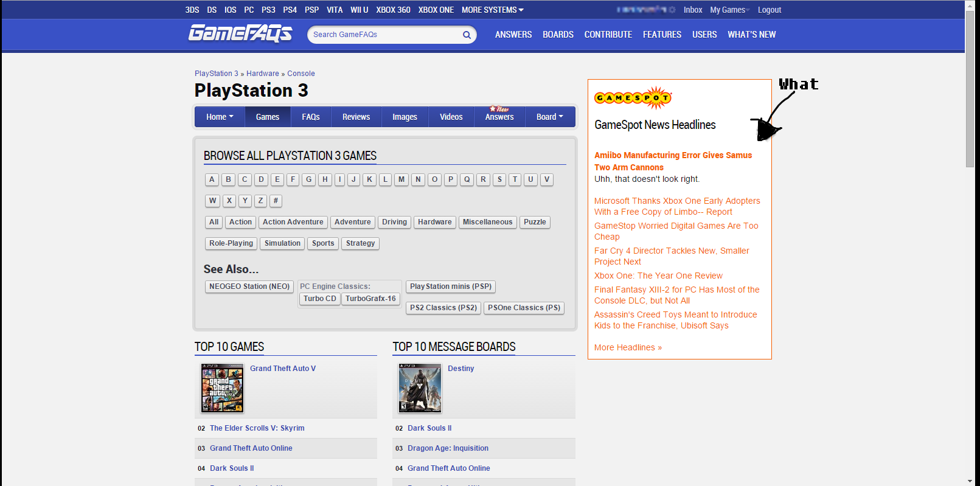Viewport: 980px width, 486px height.
Task: Browse games under the # symbol
Action: click(276, 201)
